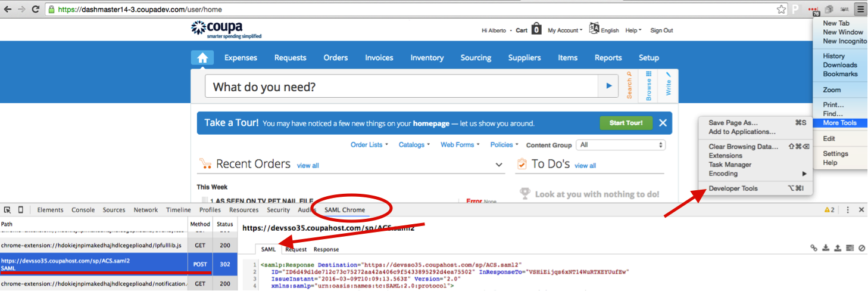This screenshot has width=868, height=291.
Task: Click the grey copy-pages extension icon
Action: (829, 10)
